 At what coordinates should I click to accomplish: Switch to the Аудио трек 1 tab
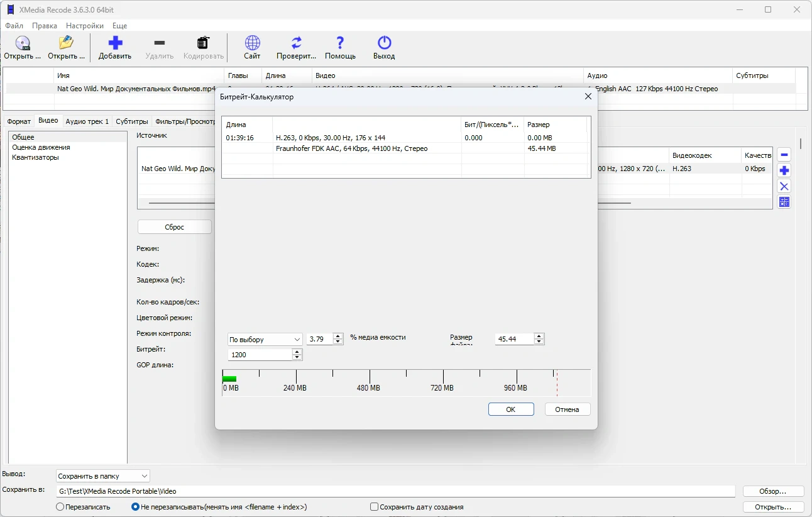point(87,121)
